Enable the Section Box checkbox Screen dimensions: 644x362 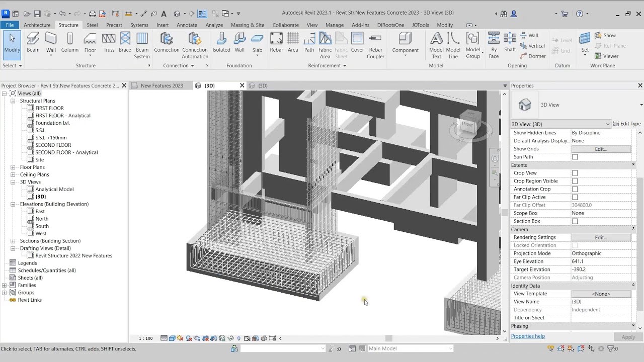575,221
